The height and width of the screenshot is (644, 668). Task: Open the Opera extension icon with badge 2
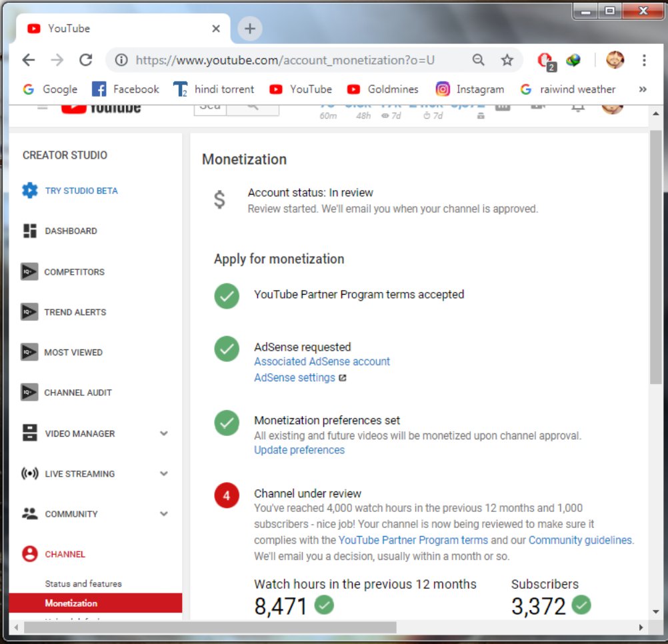coord(545,61)
